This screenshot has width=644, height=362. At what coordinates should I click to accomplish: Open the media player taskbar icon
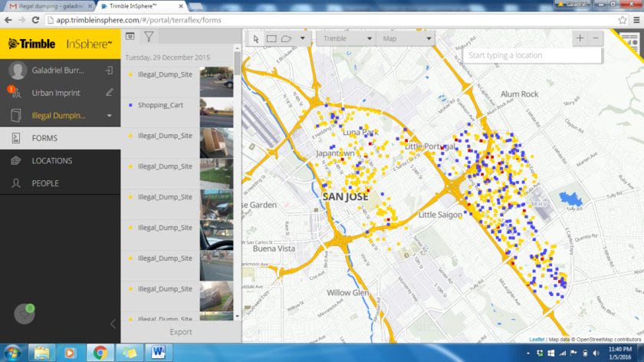tap(71, 353)
